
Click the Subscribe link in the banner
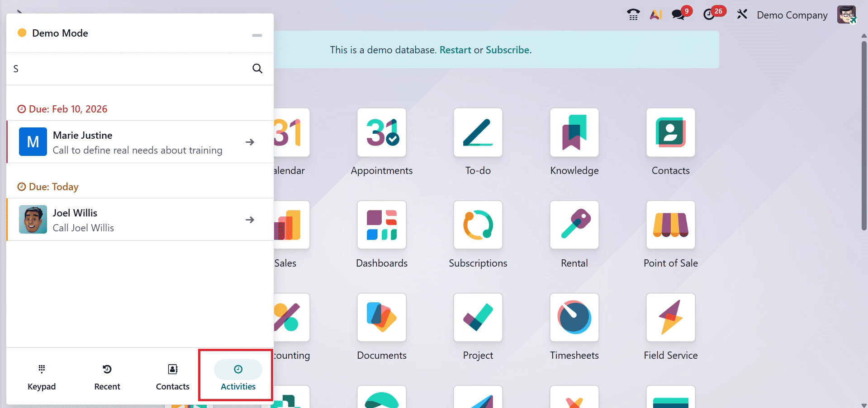[508, 50]
